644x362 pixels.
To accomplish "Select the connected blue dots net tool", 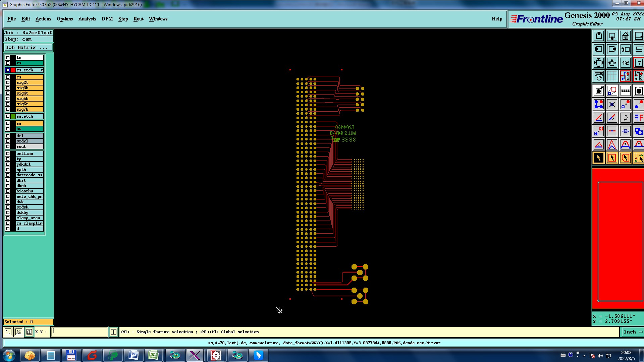I will point(599,104).
